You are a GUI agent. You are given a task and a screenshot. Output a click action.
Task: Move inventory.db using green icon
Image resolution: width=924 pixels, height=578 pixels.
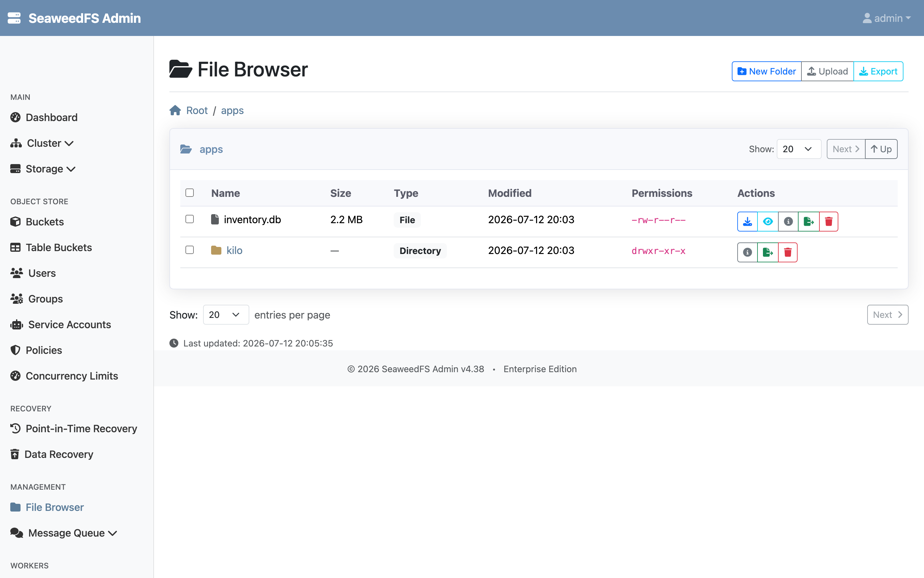tap(809, 221)
